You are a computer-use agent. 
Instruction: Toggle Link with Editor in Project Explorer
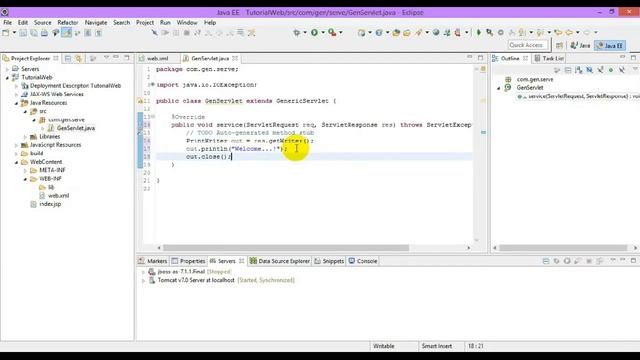point(78,58)
